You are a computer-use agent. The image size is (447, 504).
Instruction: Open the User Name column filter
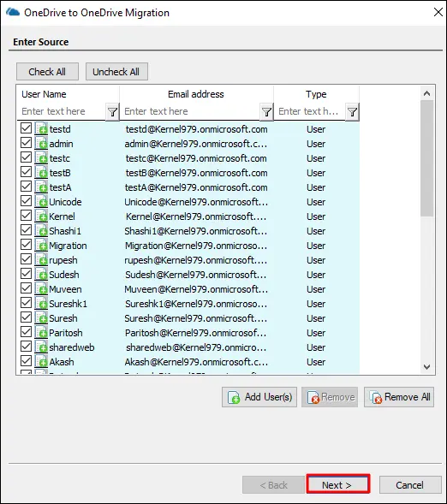coord(112,112)
